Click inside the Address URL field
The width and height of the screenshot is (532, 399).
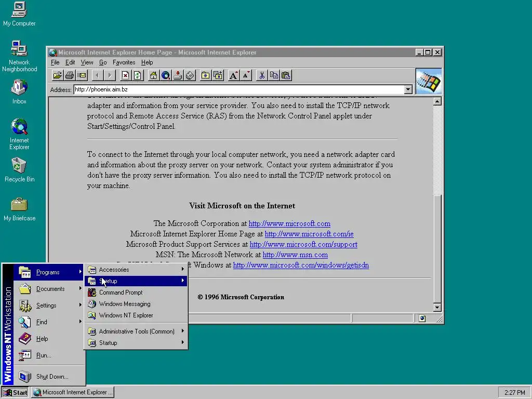coord(239,89)
